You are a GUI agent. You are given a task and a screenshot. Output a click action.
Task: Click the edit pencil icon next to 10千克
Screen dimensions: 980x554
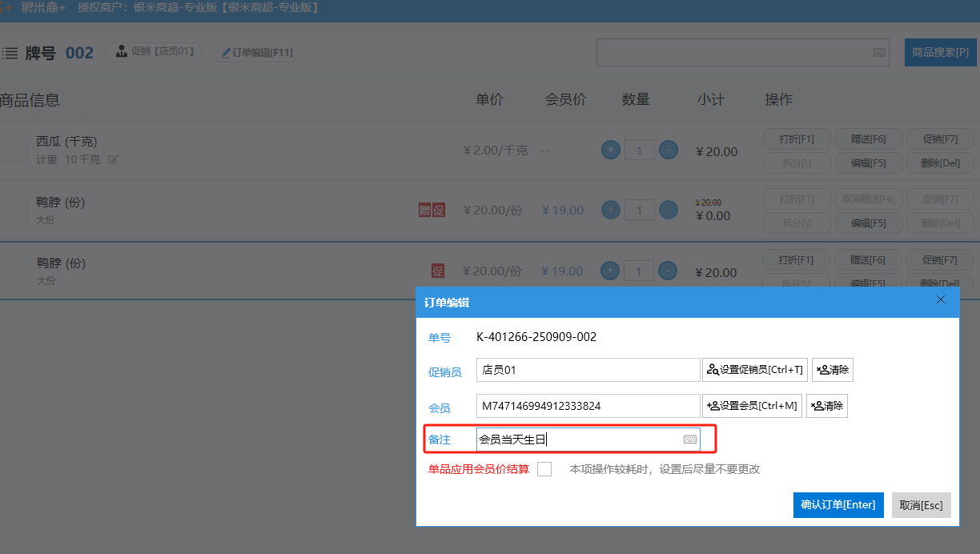113,159
